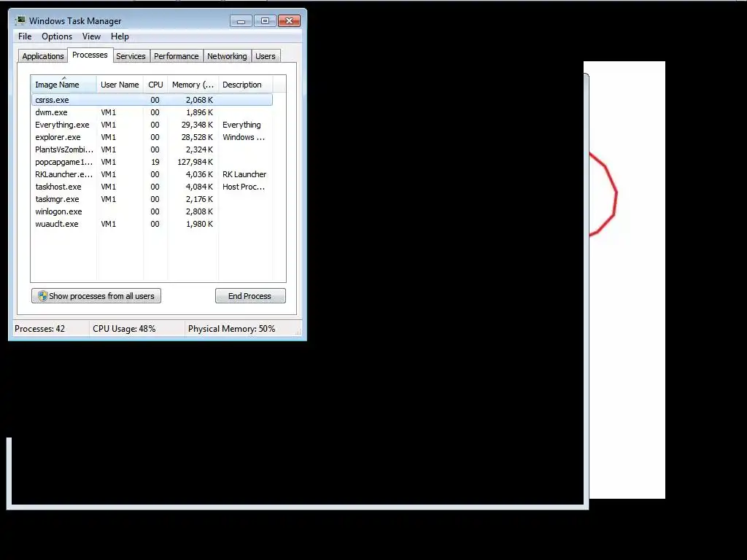The image size is (747, 560).
Task: Sort by the Description column header
Action: click(x=245, y=85)
